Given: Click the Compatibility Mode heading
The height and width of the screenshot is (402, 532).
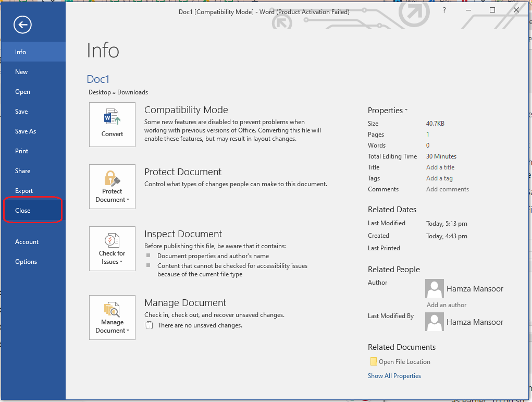Looking at the screenshot, I should 186,109.
